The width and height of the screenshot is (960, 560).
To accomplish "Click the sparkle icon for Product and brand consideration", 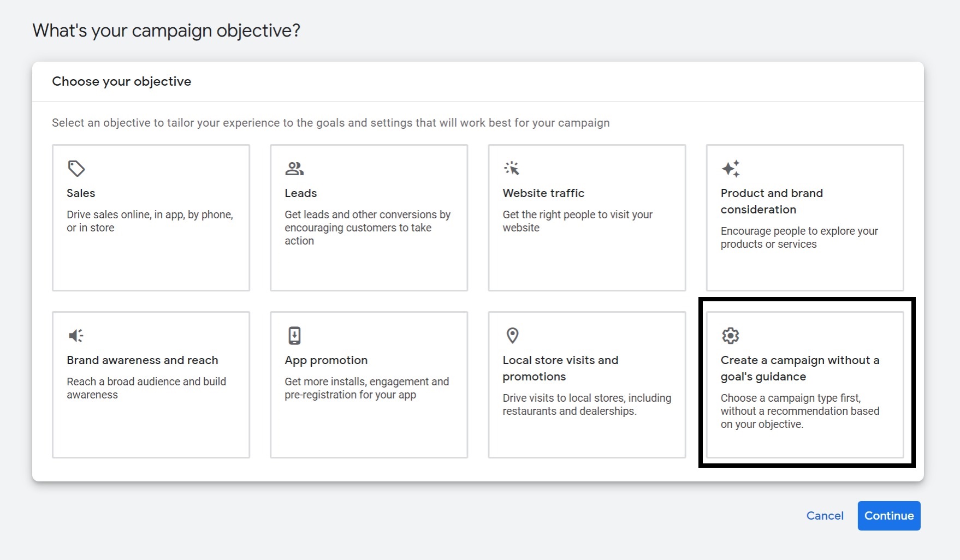I will pyautogui.click(x=731, y=169).
